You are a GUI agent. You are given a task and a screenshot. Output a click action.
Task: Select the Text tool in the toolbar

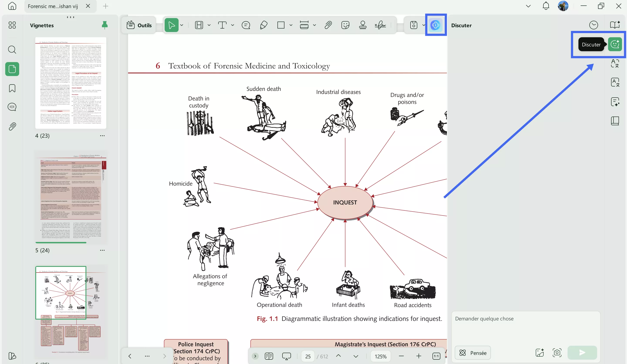pyautogui.click(x=222, y=25)
